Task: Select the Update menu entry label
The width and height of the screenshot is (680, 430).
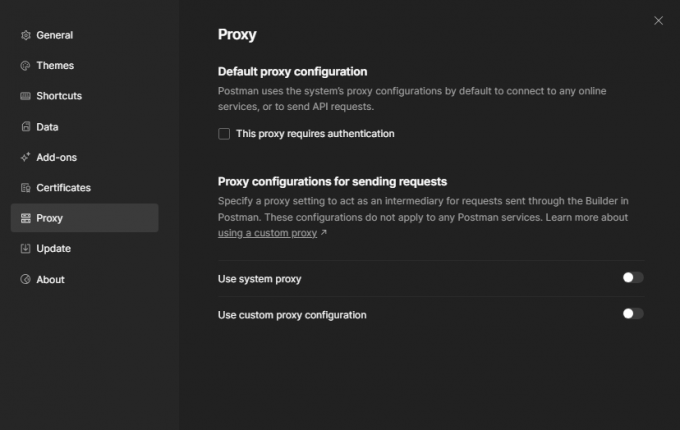Action: point(53,249)
